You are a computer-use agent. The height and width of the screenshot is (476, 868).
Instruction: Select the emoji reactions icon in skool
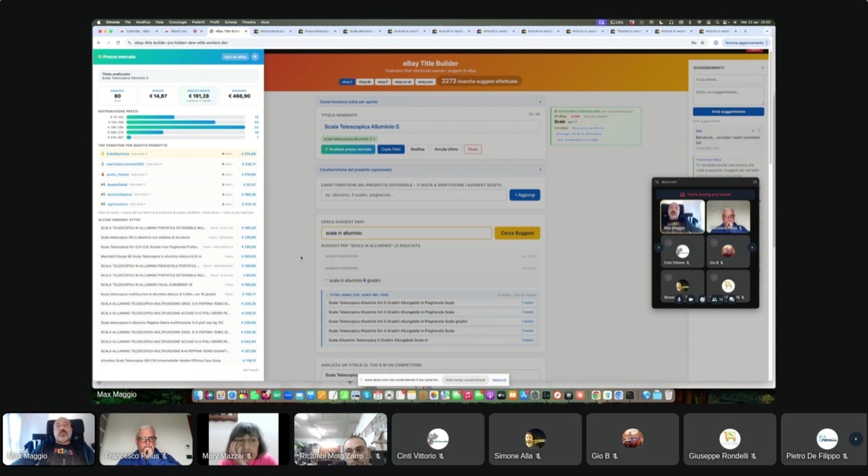click(702, 299)
